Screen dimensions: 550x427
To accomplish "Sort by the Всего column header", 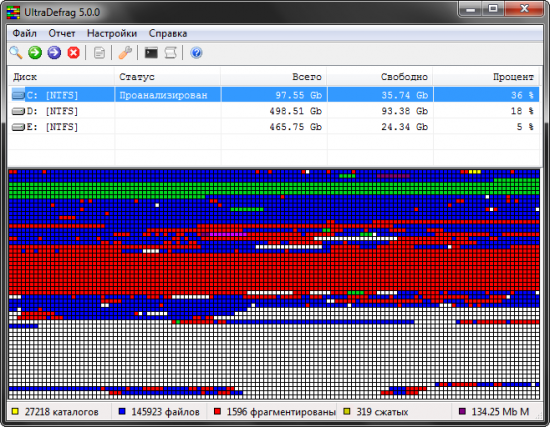I will (274, 76).
